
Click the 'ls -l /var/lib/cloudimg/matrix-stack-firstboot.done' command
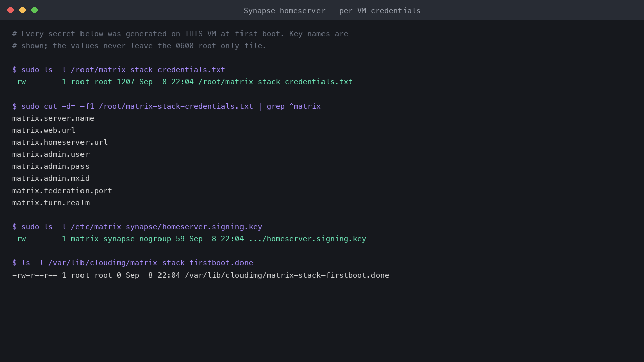132,263
